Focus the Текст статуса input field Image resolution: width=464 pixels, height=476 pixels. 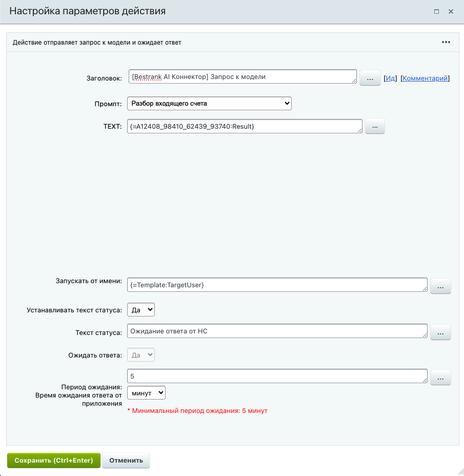coord(277,331)
